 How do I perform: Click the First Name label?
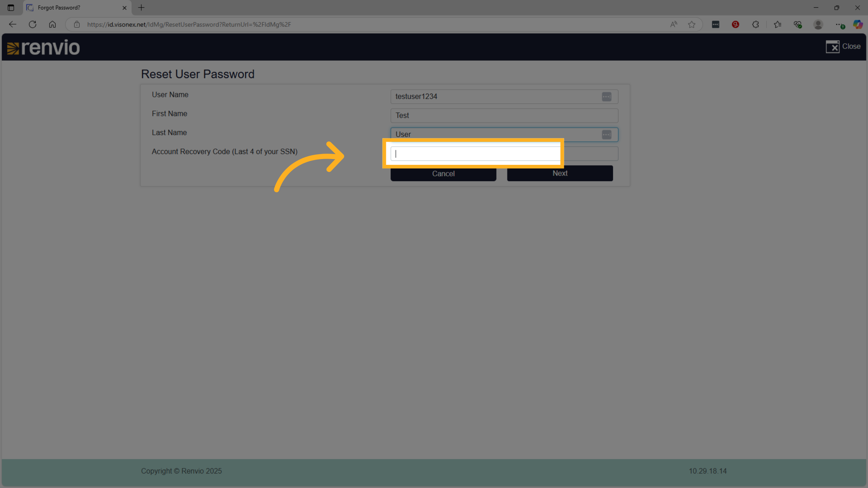pos(170,114)
